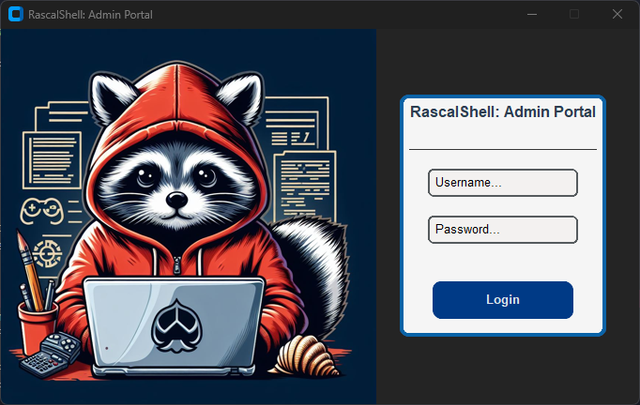Click the calculator device beside the red cup
Image resolution: width=640 pixels, height=405 pixels.
[51, 354]
